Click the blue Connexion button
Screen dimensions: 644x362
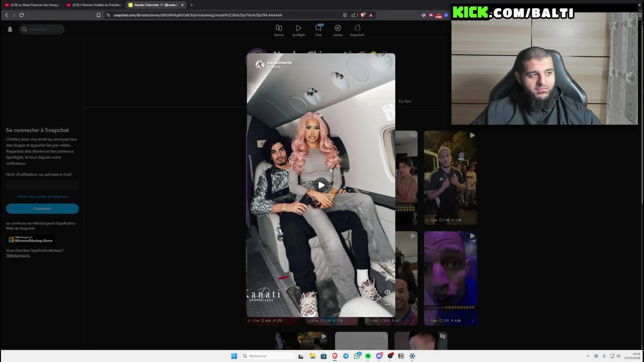pos(42,208)
